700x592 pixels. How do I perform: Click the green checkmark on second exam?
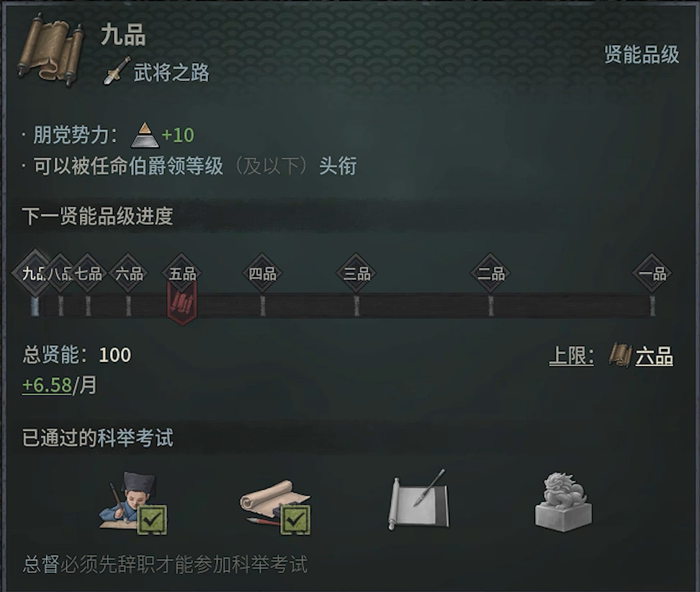[296, 520]
